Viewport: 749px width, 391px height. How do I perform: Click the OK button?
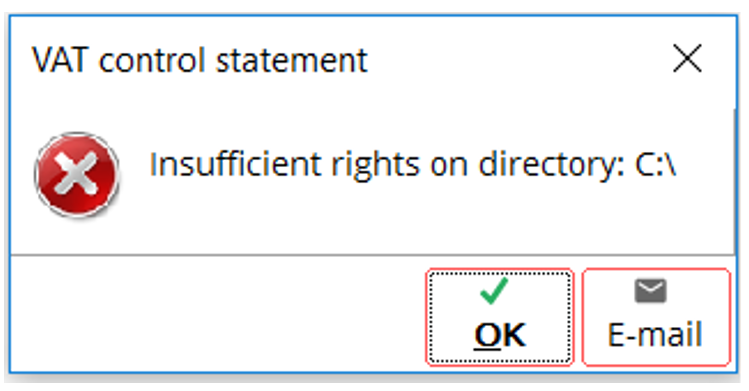(500, 317)
